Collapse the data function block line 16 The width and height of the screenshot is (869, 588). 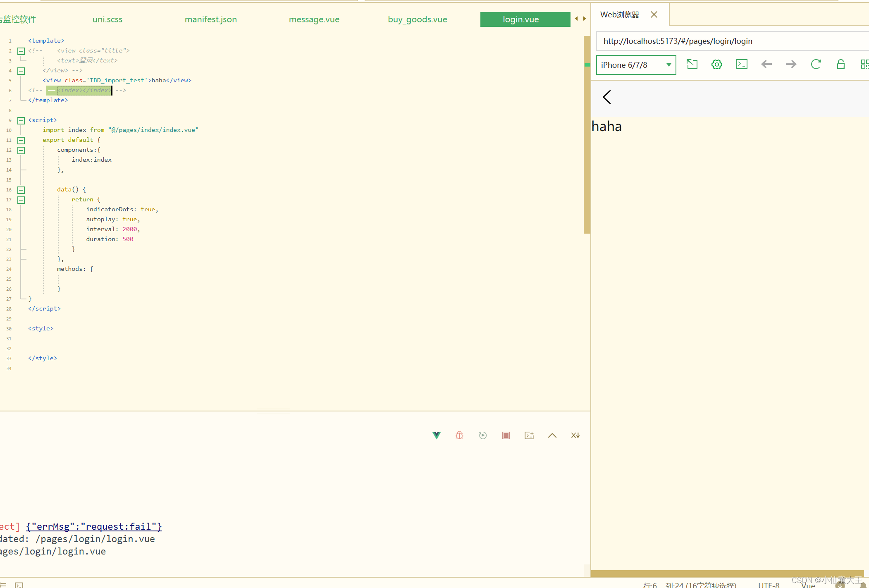[21, 189]
